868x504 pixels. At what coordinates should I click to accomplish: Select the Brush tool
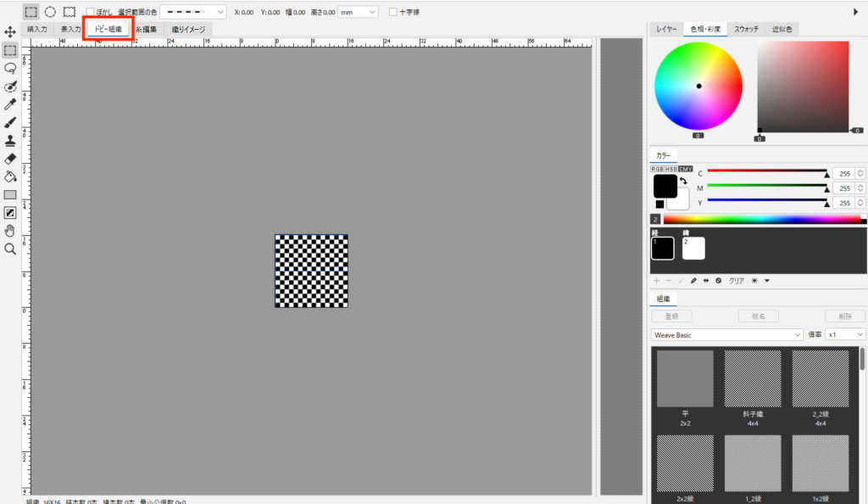(x=10, y=122)
